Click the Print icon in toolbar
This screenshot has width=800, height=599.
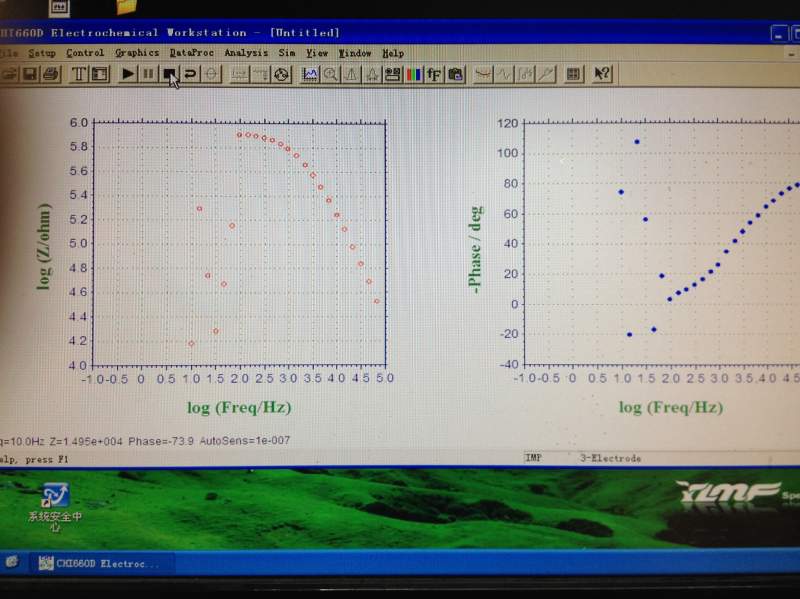[51, 74]
